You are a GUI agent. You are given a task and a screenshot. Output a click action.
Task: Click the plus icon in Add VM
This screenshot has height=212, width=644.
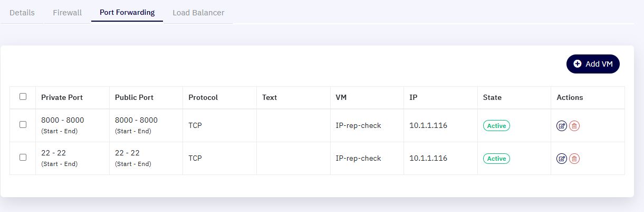click(x=578, y=63)
